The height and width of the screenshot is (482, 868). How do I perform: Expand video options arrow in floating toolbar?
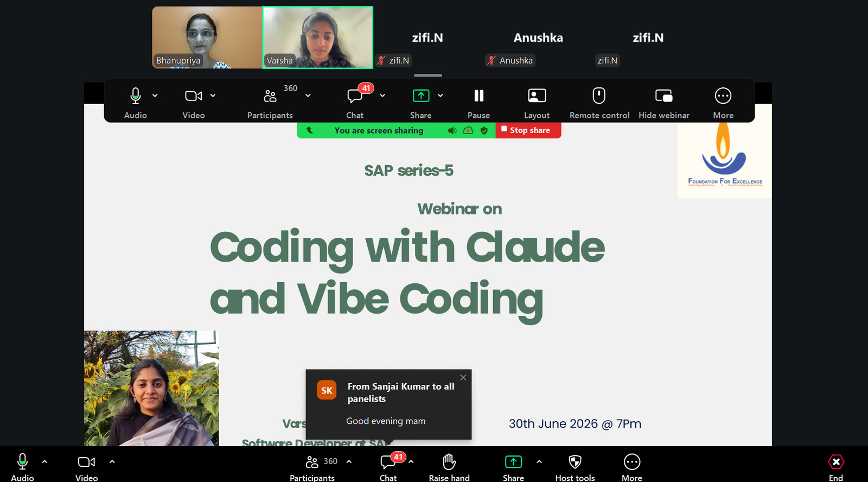pos(213,96)
